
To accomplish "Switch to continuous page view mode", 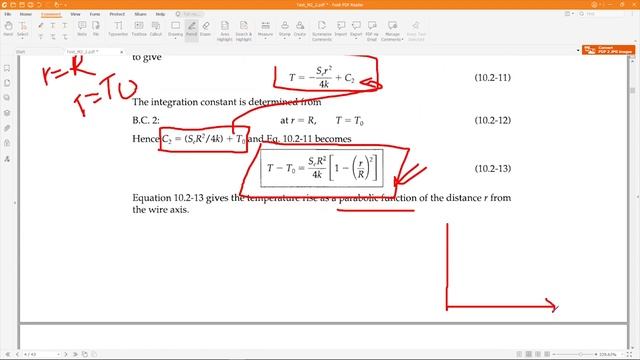I will click(529, 354).
